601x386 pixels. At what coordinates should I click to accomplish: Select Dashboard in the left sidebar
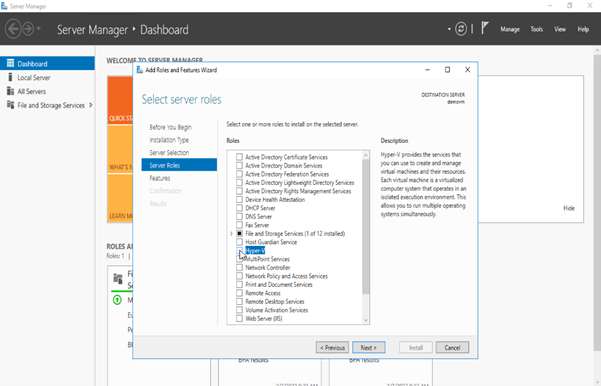[47, 64]
